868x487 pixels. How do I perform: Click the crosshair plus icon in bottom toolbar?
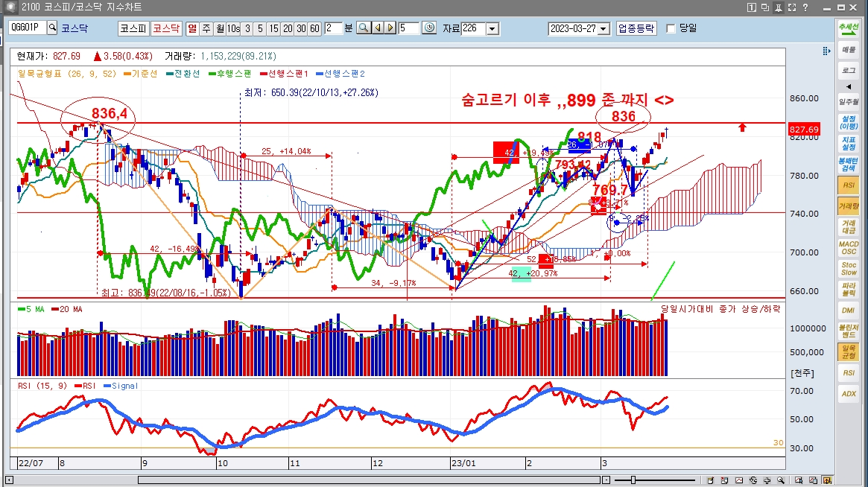point(767,480)
